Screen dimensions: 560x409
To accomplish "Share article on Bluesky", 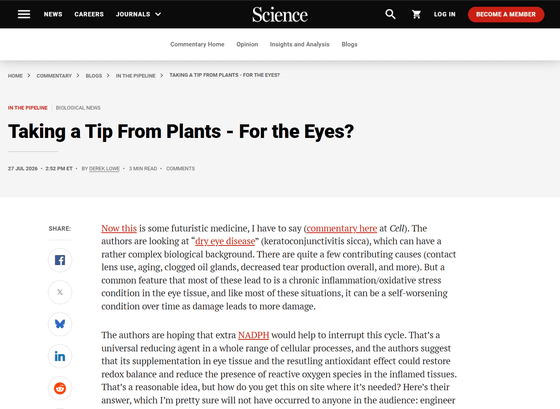I will pos(60,324).
